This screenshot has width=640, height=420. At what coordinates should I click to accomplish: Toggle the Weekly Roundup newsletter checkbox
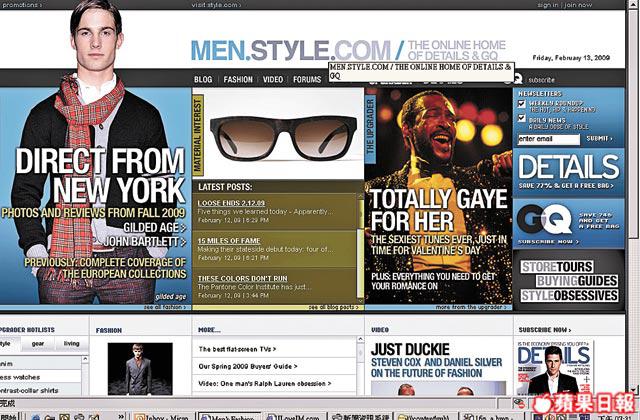[521, 104]
